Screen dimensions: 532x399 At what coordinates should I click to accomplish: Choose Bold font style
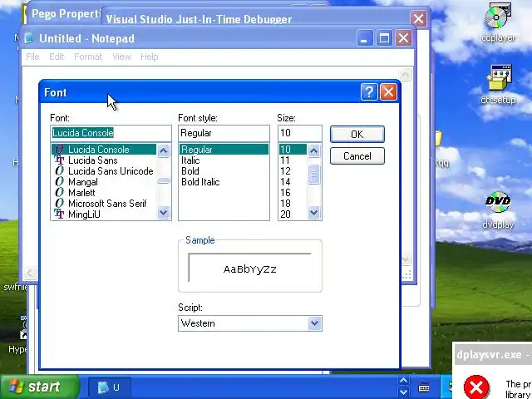pos(224,171)
